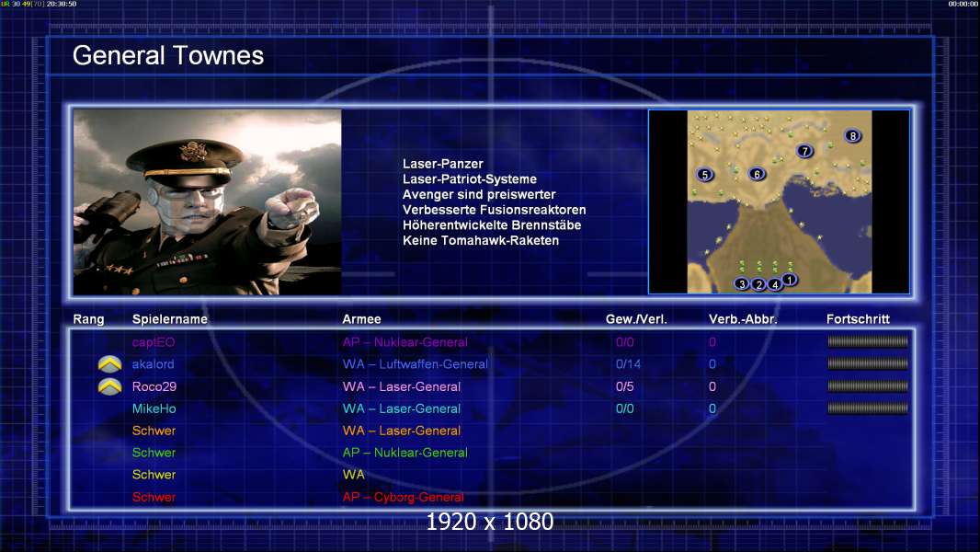Click akalord's 0/14 win/loss record
980x552 pixels.
pos(628,363)
